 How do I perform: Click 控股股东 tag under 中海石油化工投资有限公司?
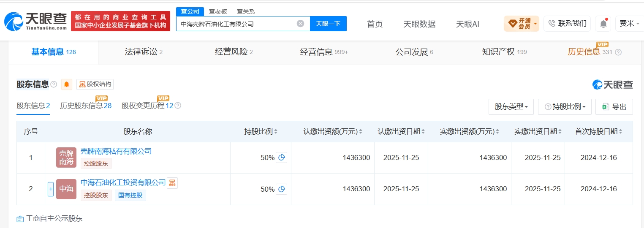point(96,195)
